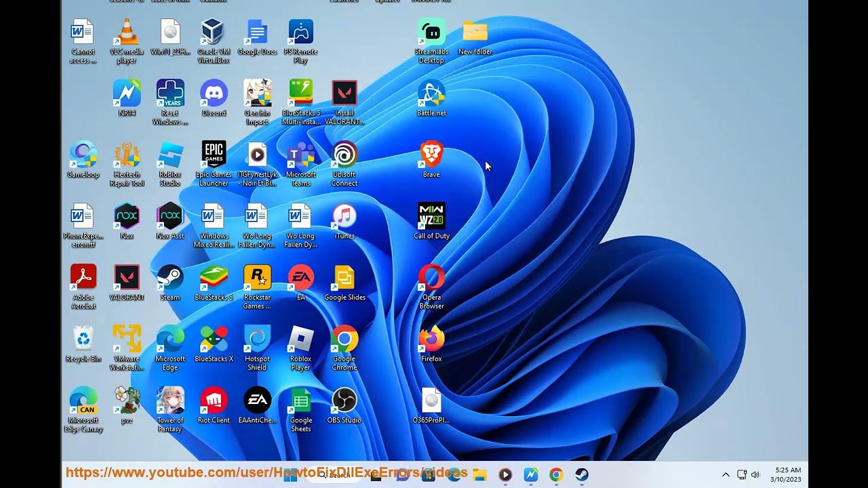Select the Windows Mixed Reality document
The width and height of the screenshot is (868, 488).
(214, 226)
